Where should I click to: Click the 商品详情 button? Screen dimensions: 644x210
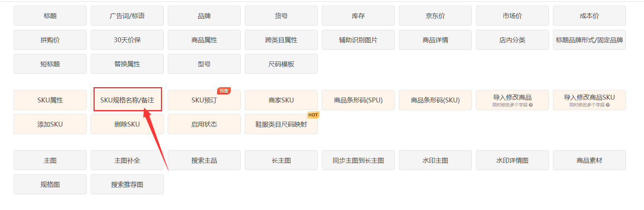tap(435, 40)
